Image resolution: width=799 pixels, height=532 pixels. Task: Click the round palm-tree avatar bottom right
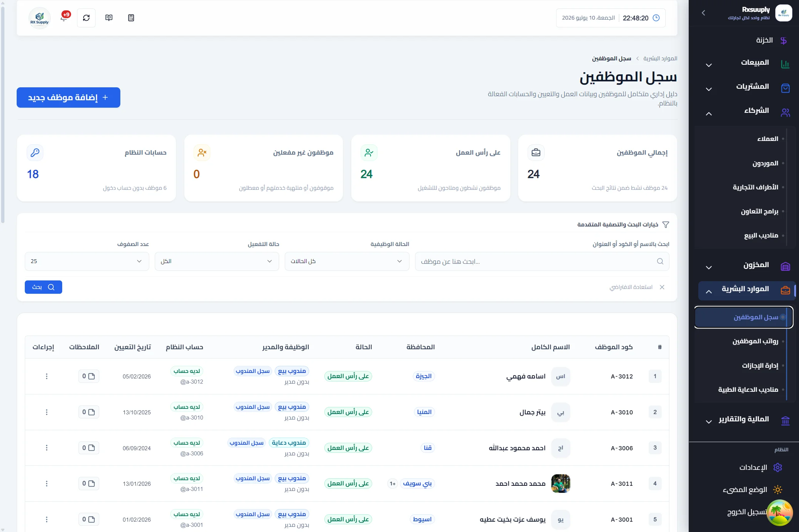pyautogui.click(x=779, y=513)
